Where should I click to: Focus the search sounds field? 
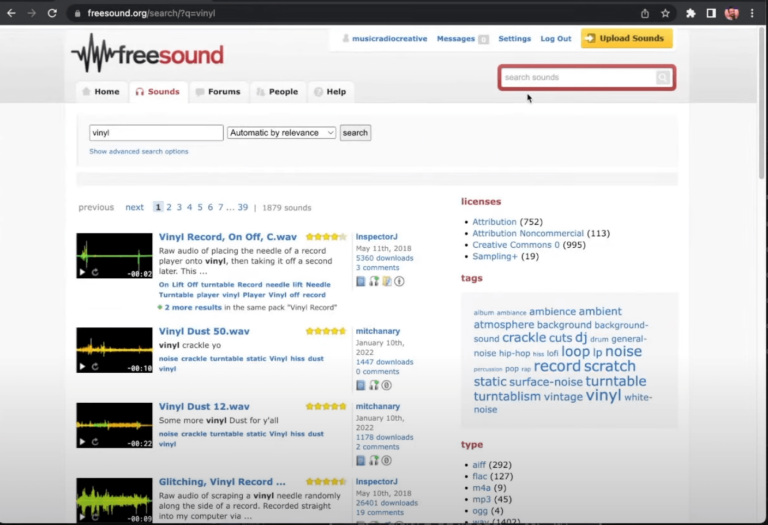click(579, 77)
